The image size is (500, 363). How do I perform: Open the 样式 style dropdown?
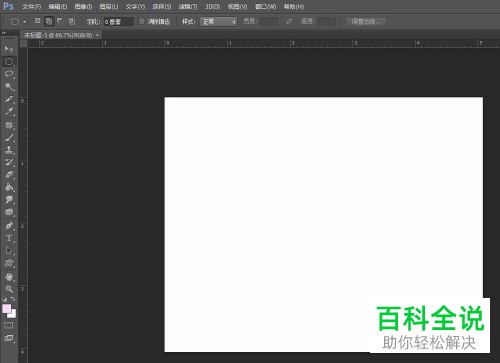[x=218, y=22]
